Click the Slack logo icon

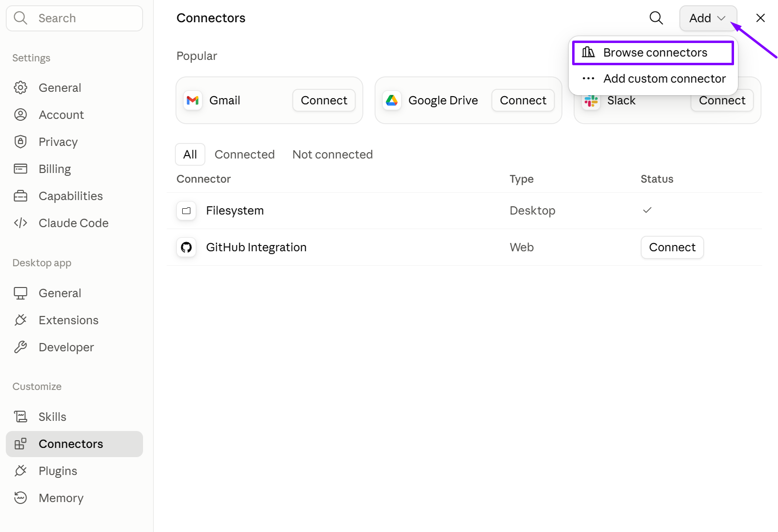coord(591,102)
